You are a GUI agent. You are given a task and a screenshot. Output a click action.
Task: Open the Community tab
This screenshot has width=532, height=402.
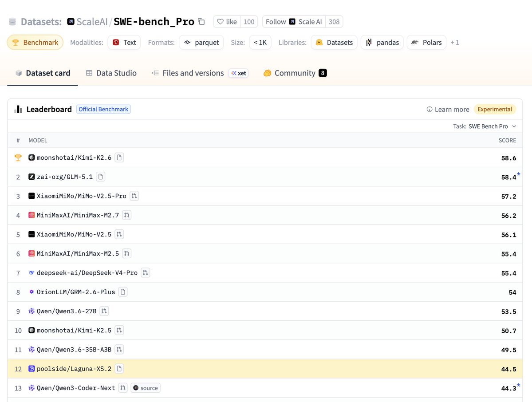click(295, 73)
